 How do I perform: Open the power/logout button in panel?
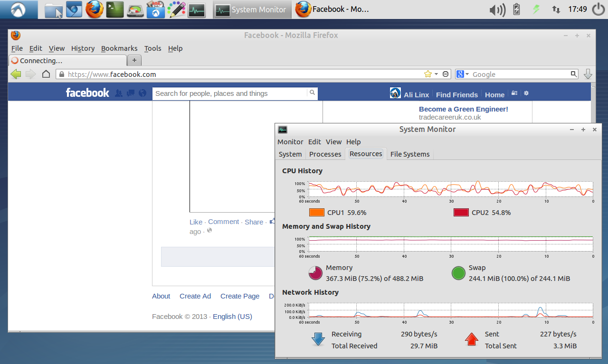[598, 9]
